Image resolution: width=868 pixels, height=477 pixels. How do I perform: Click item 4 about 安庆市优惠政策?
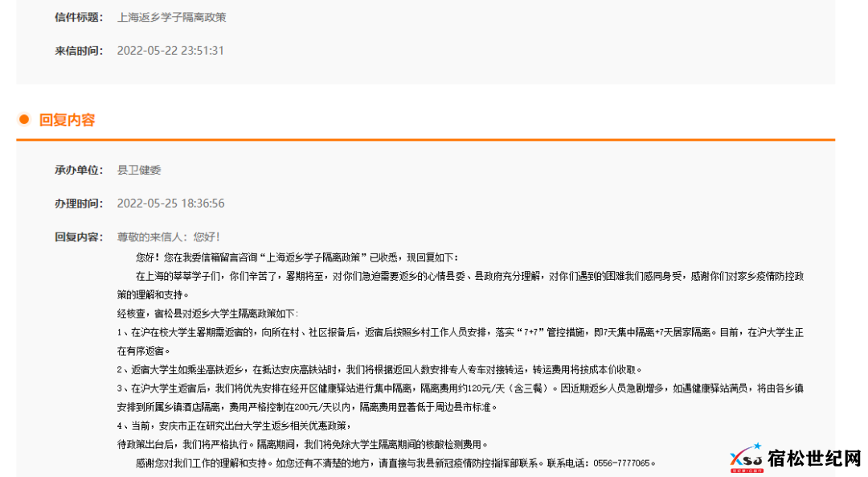pos(234,426)
